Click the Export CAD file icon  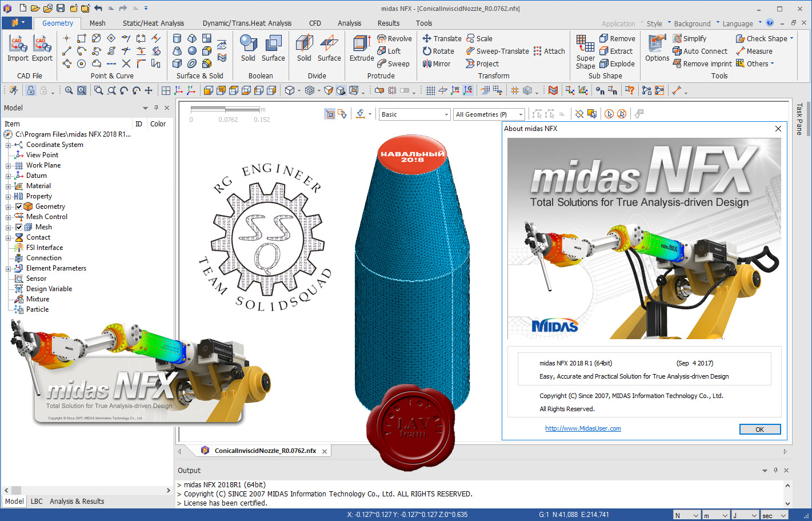click(42, 49)
